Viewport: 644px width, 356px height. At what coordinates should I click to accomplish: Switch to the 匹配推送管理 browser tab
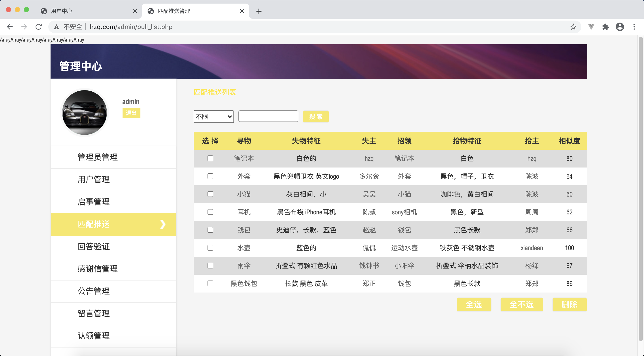point(195,11)
